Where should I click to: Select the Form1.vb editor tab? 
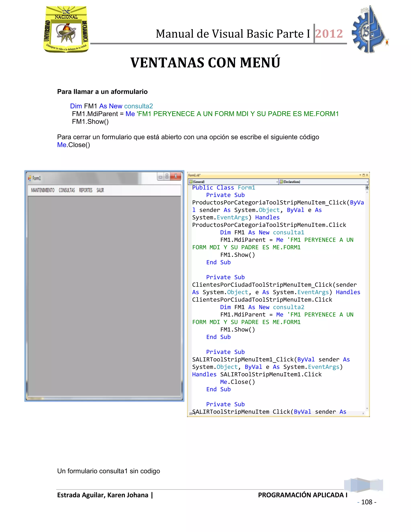(x=194, y=175)
